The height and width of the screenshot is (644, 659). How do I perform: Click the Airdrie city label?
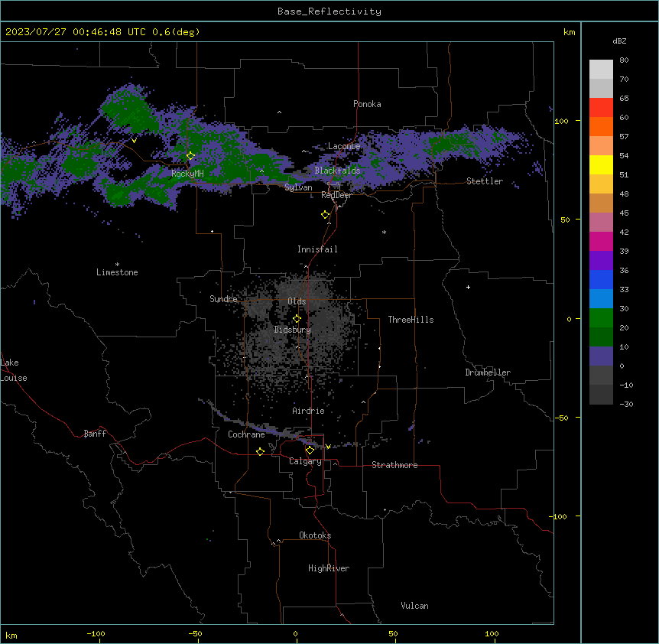click(309, 411)
